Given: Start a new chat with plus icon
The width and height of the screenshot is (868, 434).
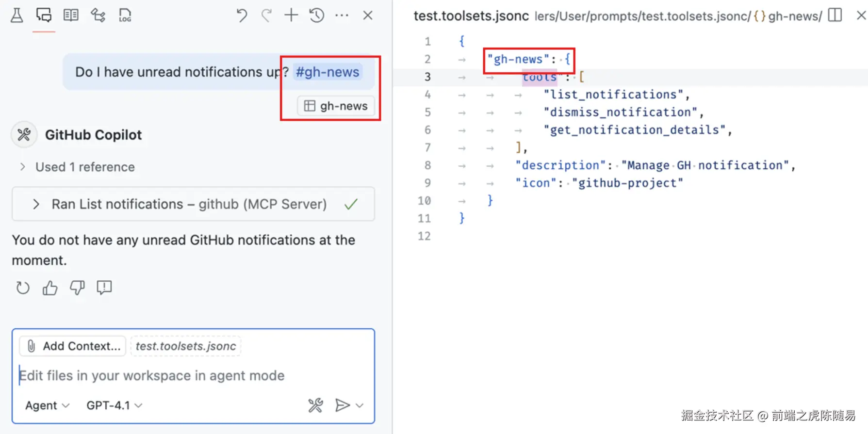Looking at the screenshot, I should point(291,16).
